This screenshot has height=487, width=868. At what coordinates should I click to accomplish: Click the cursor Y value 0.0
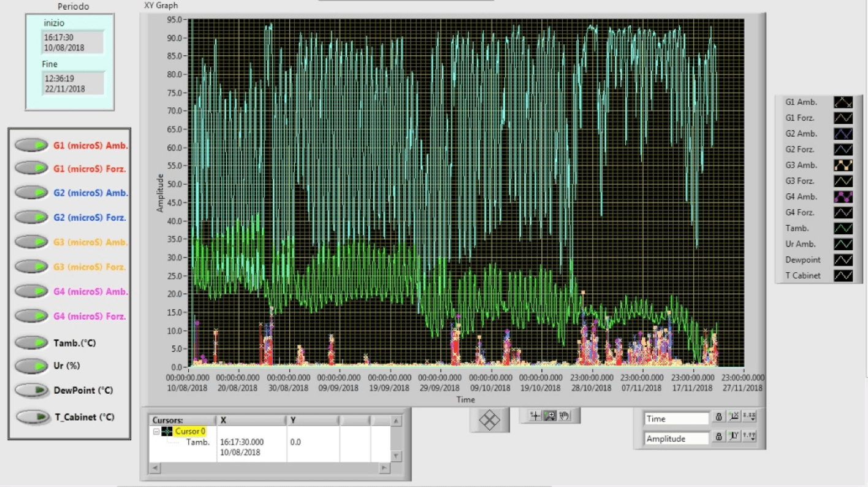(295, 442)
